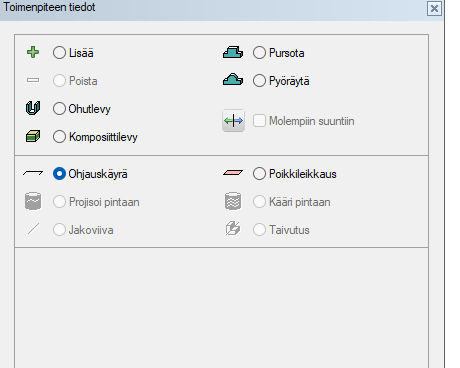The image size is (460, 368).
Task: Select the Komposiittilevy radio button
Action: coord(59,137)
